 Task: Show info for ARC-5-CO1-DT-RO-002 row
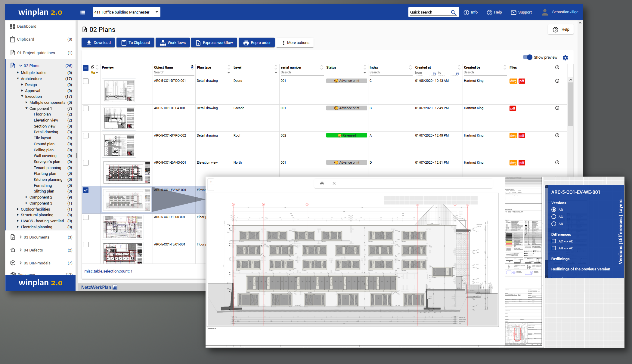click(x=557, y=135)
